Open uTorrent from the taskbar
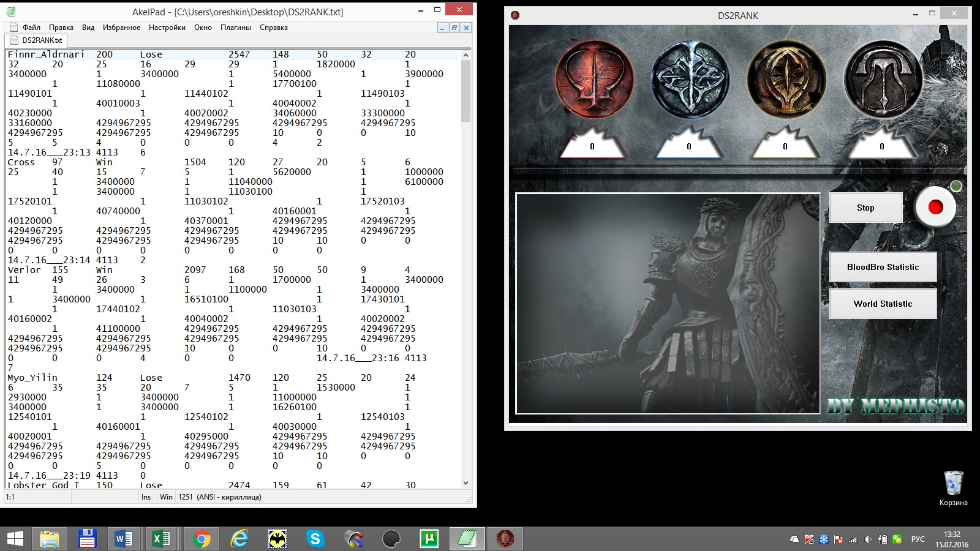980x551 pixels. [x=429, y=539]
